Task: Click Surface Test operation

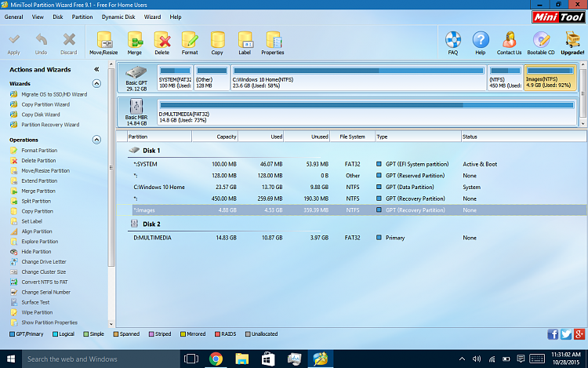Action: point(35,302)
